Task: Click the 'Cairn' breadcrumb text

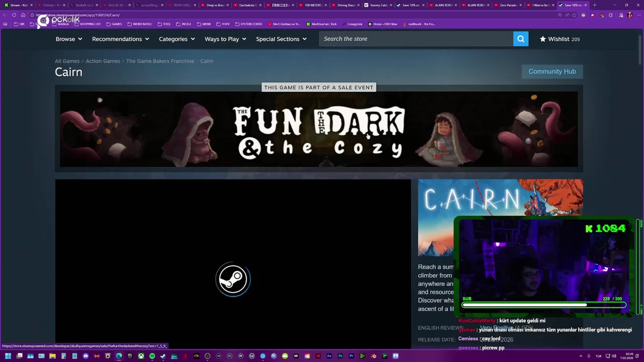Action: pos(207,61)
